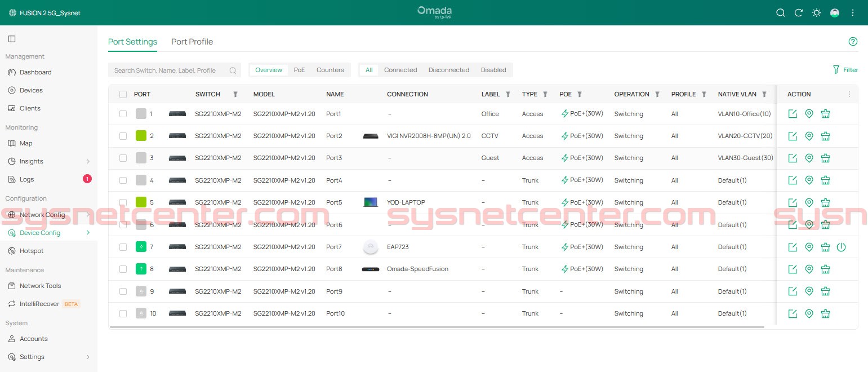
Task: Click the Omada-SpeedFusion connection thumbnail
Action: pyautogui.click(x=370, y=269)
